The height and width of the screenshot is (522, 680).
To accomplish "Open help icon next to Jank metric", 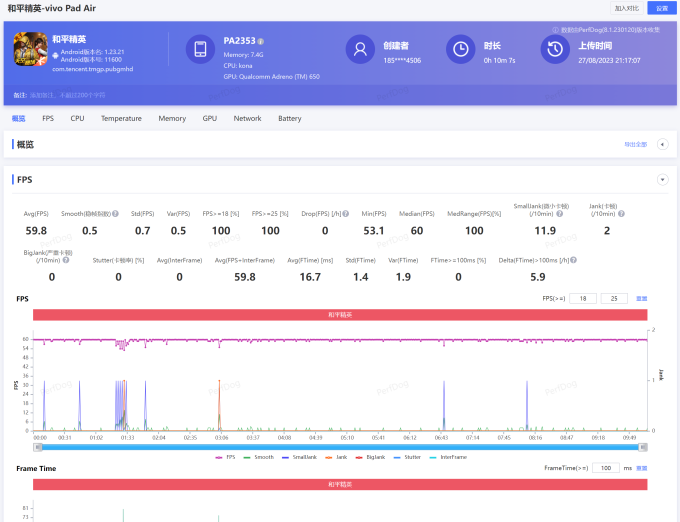I will point(621,214).
